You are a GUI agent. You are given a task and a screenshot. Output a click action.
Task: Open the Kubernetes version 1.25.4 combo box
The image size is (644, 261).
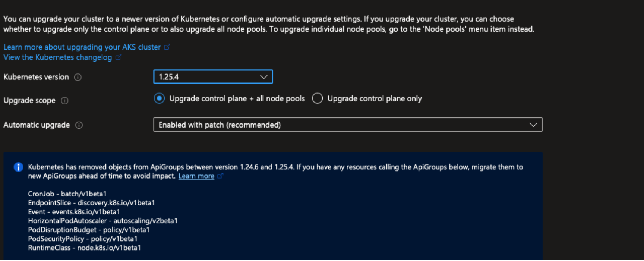(209, 77)
